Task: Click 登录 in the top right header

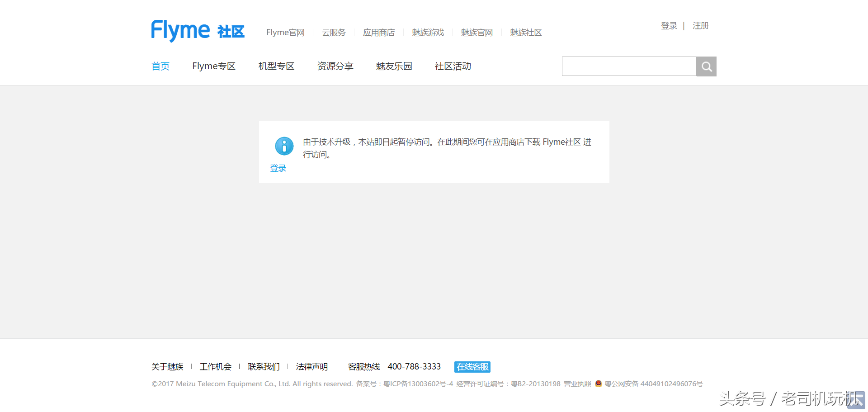Action: tap(669, 26)
